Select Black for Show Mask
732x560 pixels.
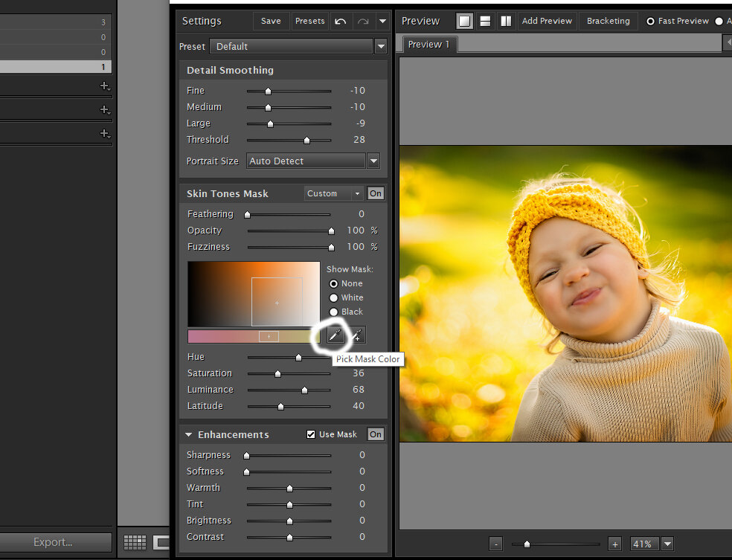point(333,312)
